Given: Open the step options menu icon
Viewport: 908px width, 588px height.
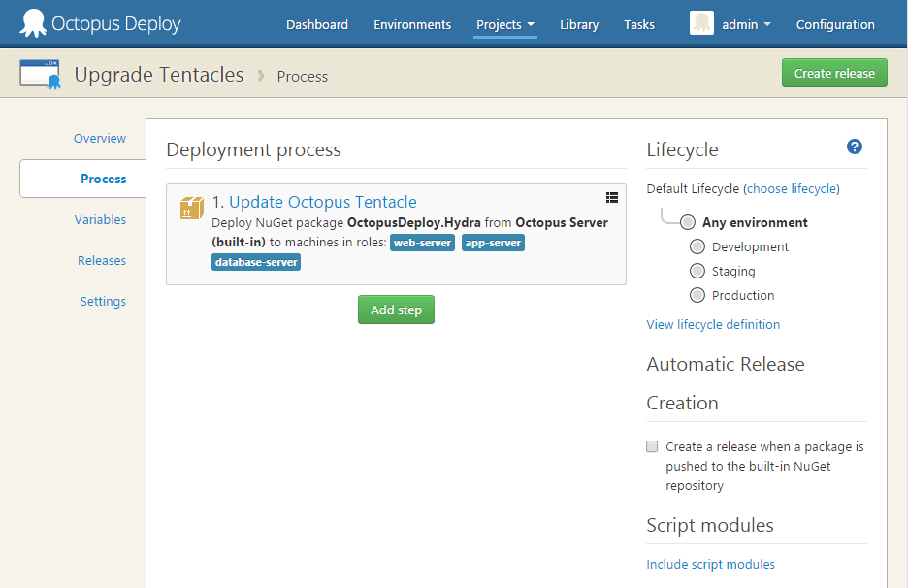Looking at the screenshot, I should tap(612, 197).
